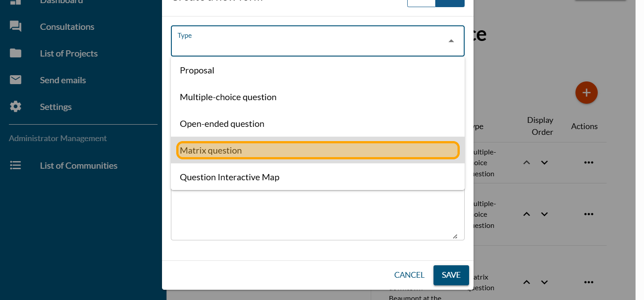Click the Settings gear icon
The width and height of the screenshot is (644, 300).
[x=16, y=107]
